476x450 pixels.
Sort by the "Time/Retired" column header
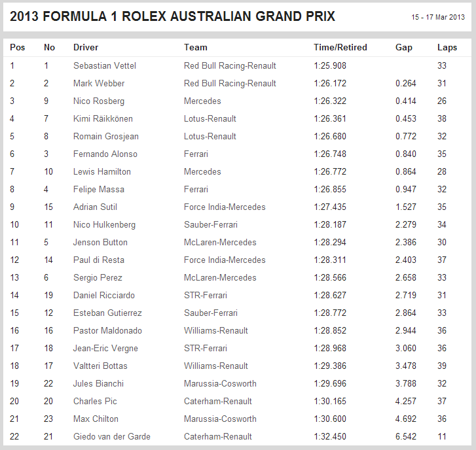click(x=340, y=47)
